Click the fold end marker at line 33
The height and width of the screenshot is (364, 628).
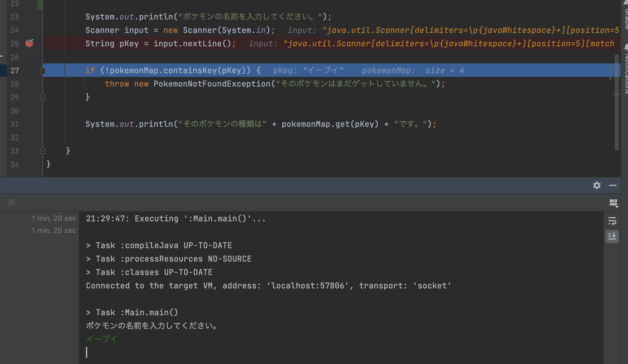coord(43,151)
